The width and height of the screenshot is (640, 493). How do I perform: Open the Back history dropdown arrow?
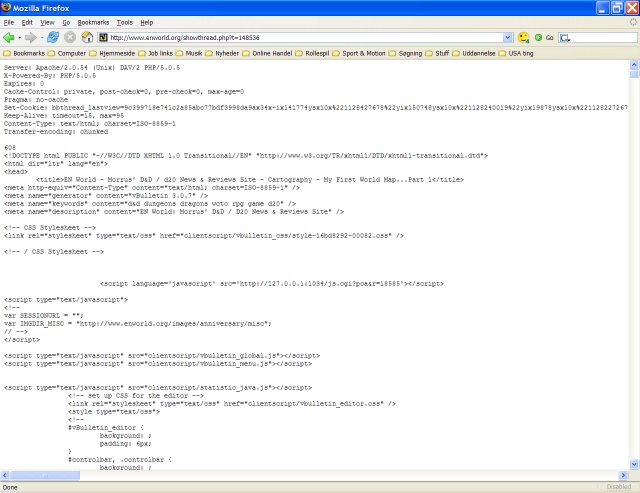(19, 38)
